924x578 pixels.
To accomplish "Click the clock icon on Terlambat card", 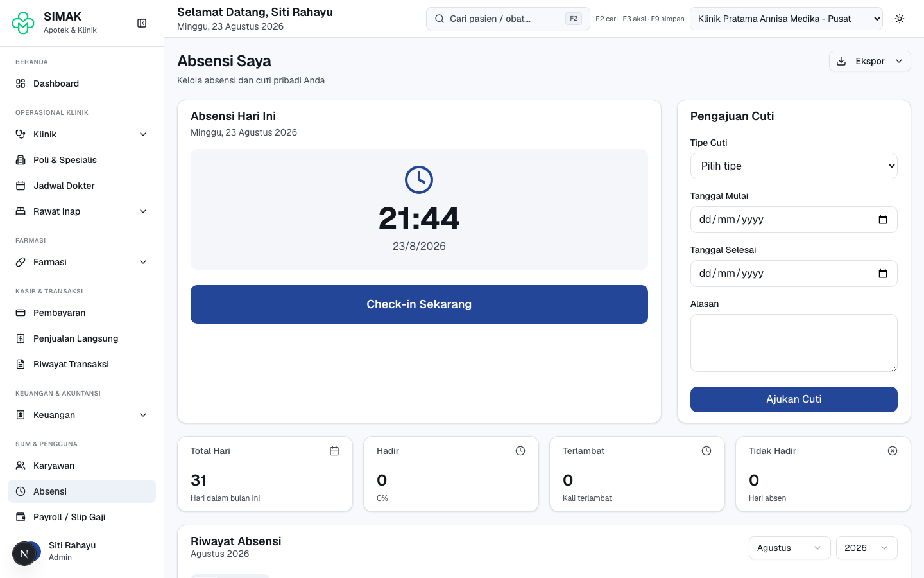I will tap(706, 451).
